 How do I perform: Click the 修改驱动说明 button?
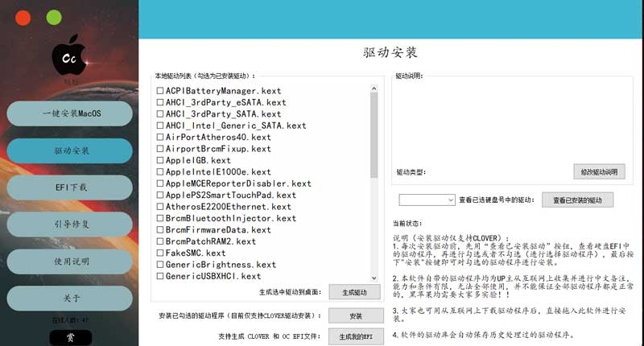pos(599,171)
